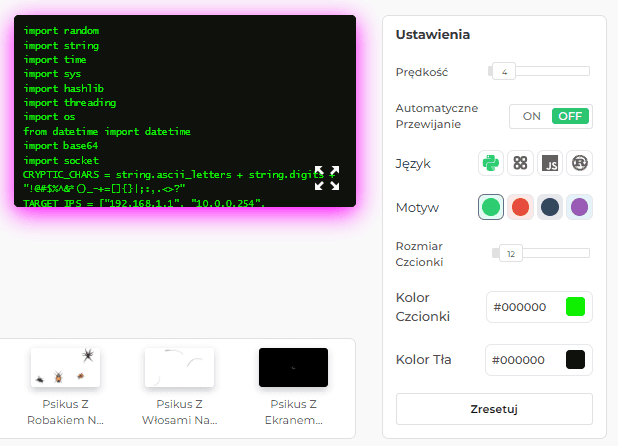Open the 'Psikus Z Ekranem...' link text
Screen dimensions: 618x446
point(293,412)
